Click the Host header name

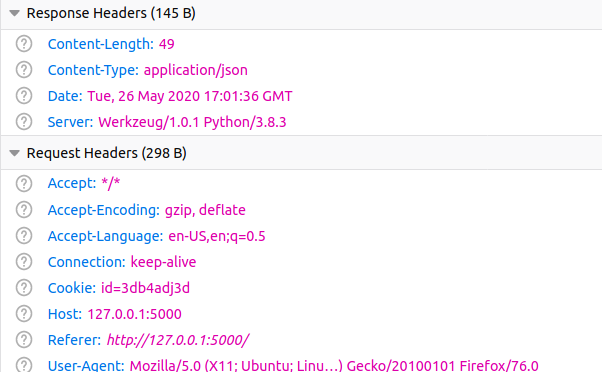coord(65,314)
